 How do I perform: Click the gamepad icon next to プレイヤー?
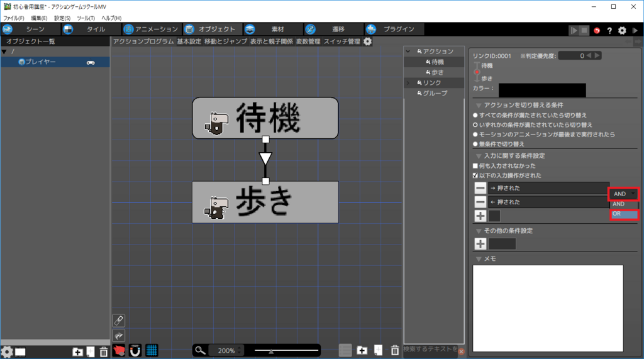(x=91, y=62)
